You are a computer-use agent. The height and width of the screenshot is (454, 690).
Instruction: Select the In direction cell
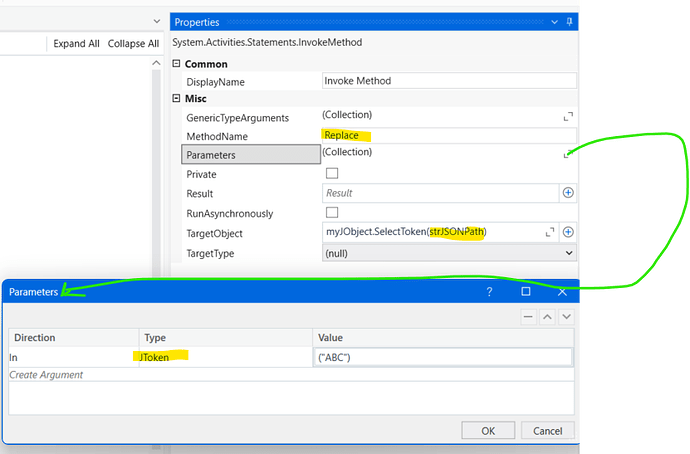[x=74, y=357]
